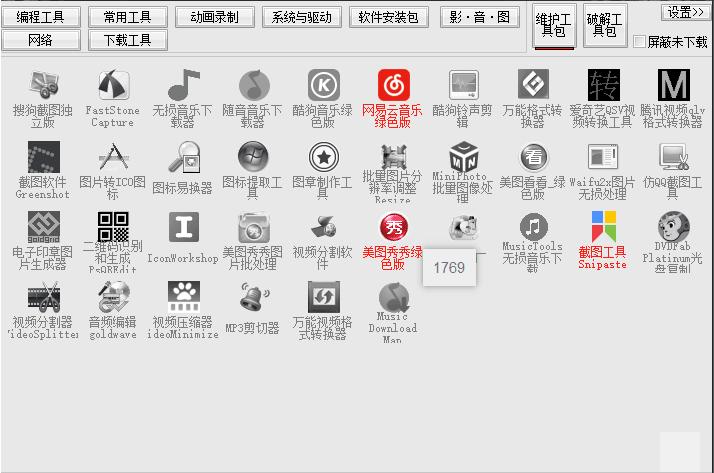The width and height of the screenshot is (714, 473).
Task: Switch to the 编程工具 tab
Action: click(41, 17)
